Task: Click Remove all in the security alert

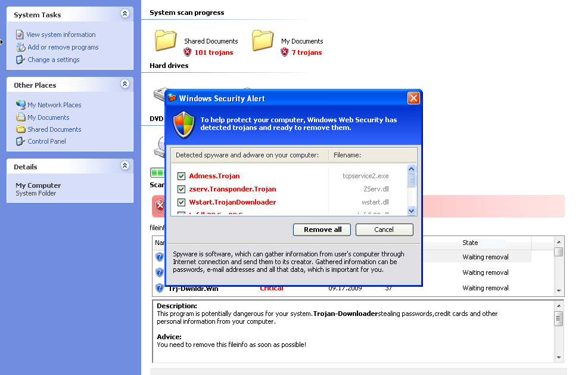Action: [x=322, y=230]
